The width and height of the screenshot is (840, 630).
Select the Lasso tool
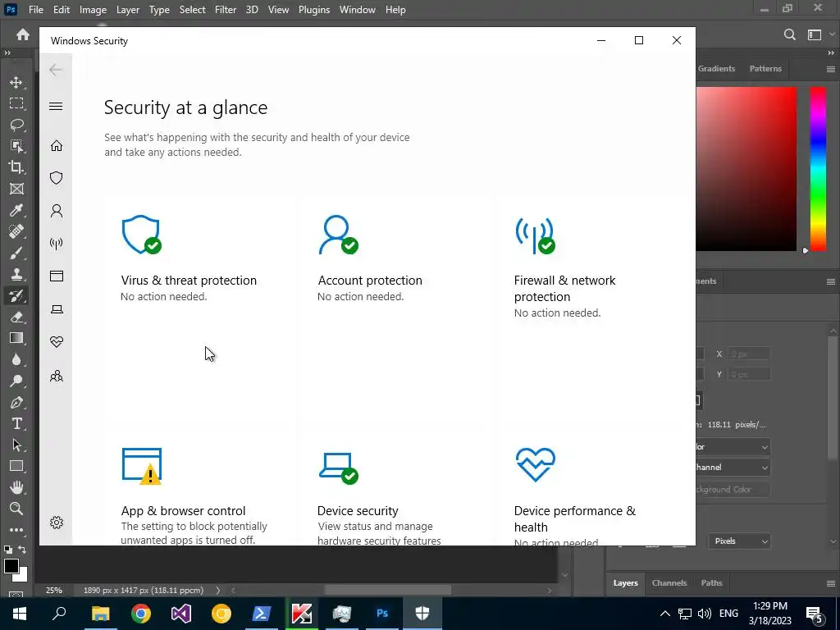coord(16,125)
